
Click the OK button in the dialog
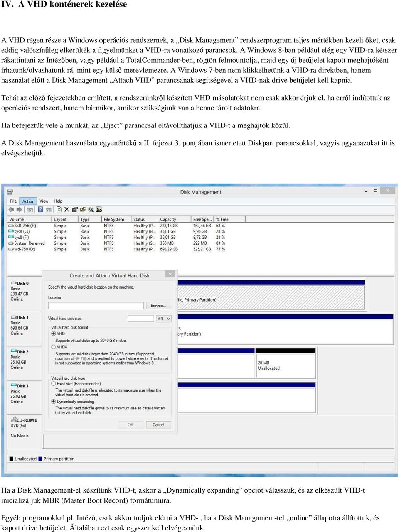tap(131, 424)
